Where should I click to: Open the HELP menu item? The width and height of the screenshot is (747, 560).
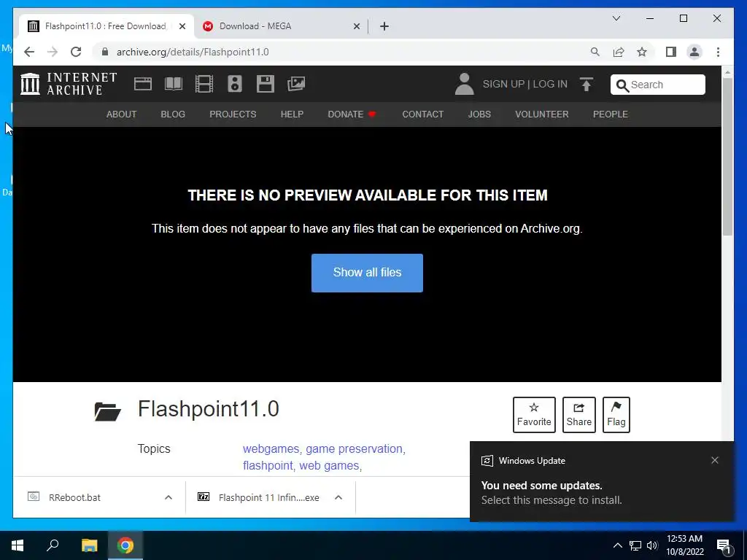292,114
